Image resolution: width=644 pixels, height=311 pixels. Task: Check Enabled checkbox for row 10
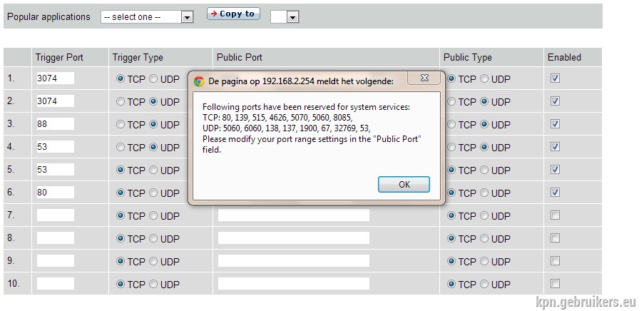coord(555,283)
